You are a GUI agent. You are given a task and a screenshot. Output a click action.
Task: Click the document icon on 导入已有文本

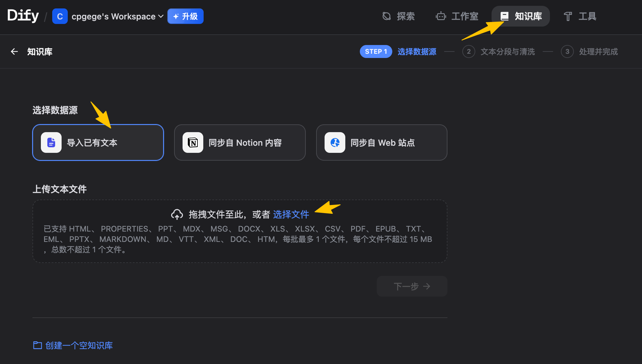51,142
